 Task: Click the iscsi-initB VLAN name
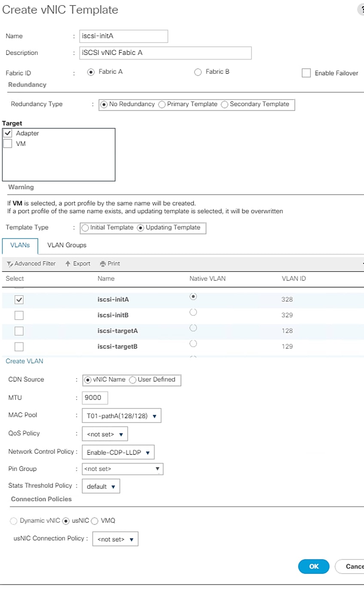pyautogui.click(x=113, y=315)
